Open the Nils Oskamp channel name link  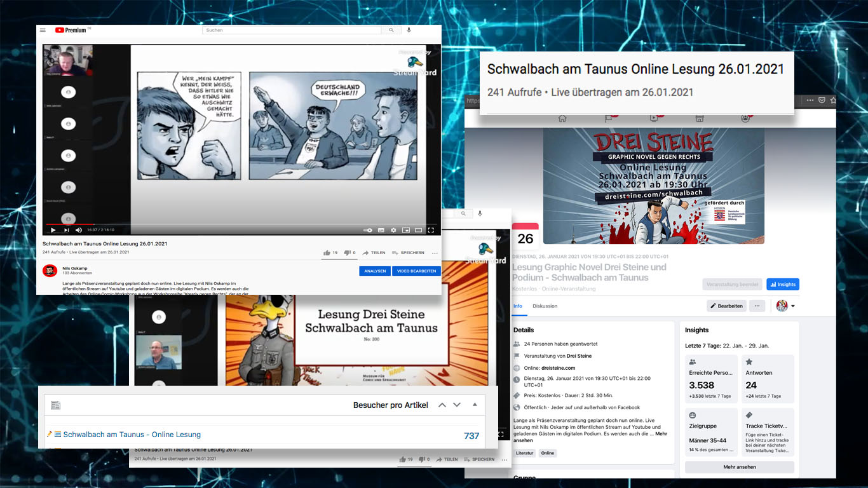click(x=75, y=268)
